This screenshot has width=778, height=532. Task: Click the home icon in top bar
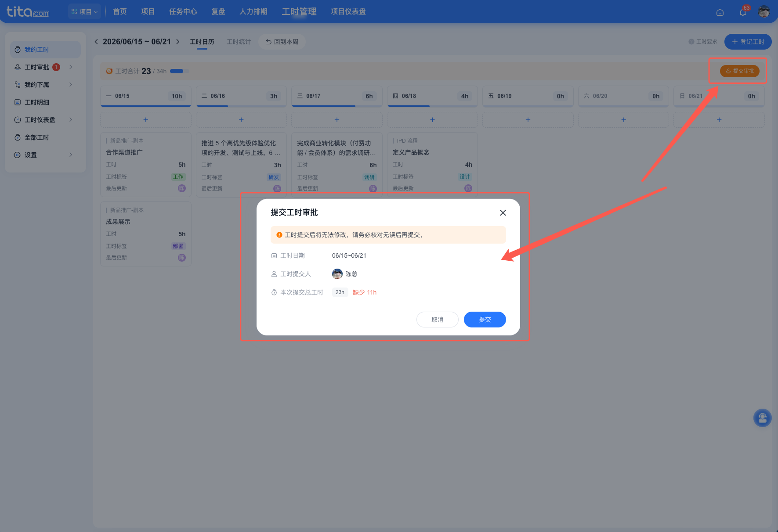coord(720,12)
